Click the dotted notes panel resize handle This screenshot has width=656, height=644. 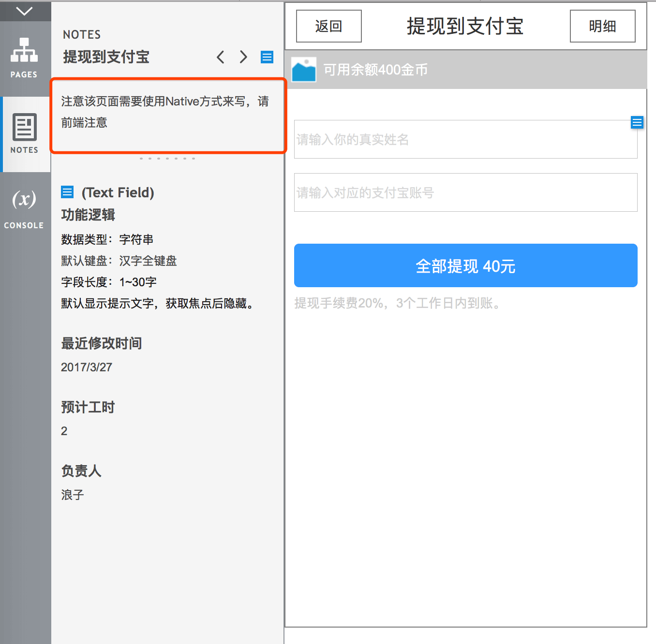pyautogui.click(x=167, y=159)
